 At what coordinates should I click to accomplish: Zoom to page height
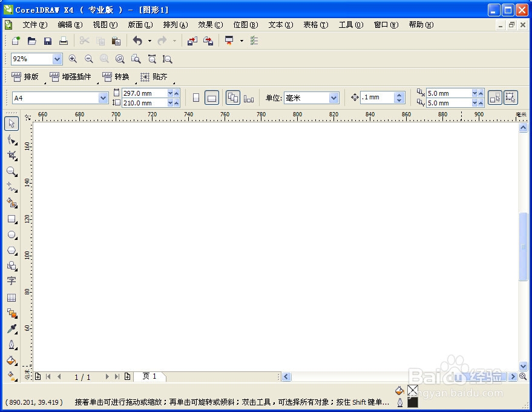pos(167,59)
